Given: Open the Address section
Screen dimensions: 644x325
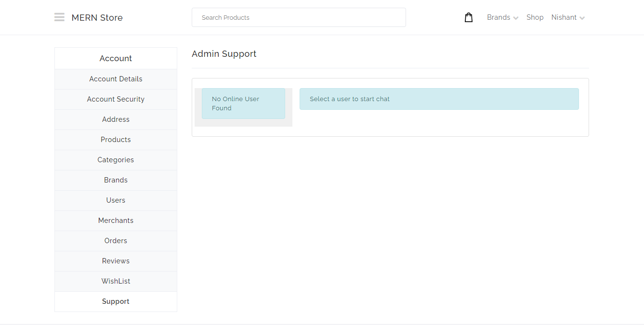Looking at the screenshot, I should coord(116,119).
